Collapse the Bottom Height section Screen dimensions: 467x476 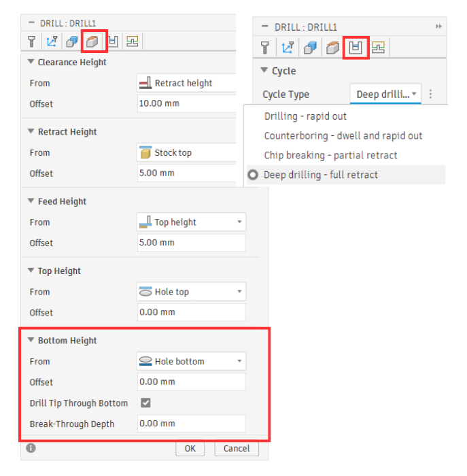[x=31, y=340]
